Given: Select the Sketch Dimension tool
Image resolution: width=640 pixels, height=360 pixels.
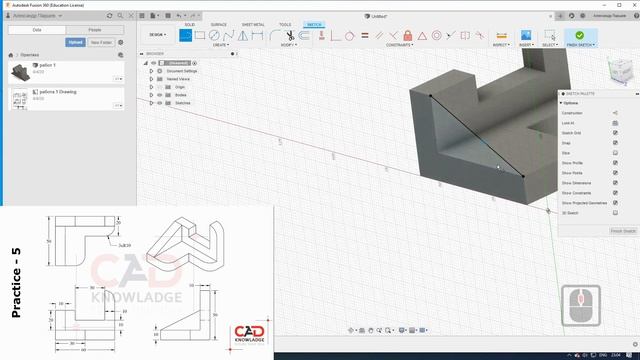Looking at the screenshot, I should click(257, 35).
